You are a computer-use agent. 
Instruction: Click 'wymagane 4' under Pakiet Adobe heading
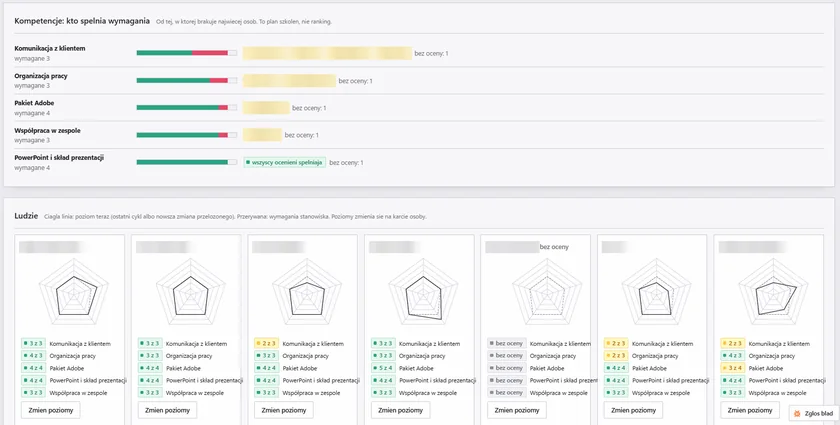click(32, 113)
